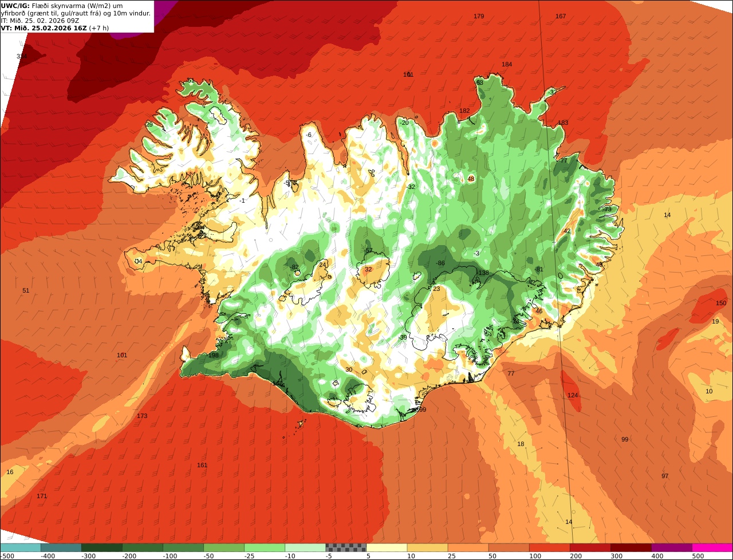
Task: Click the map value '-39'
Action: click(403, 337)
